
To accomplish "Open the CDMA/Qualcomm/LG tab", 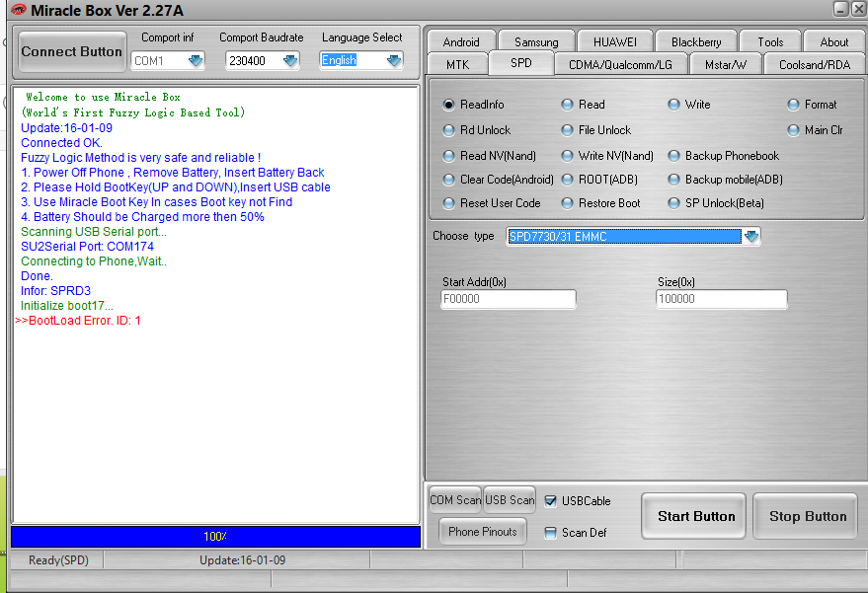I will tap(620, 65).
